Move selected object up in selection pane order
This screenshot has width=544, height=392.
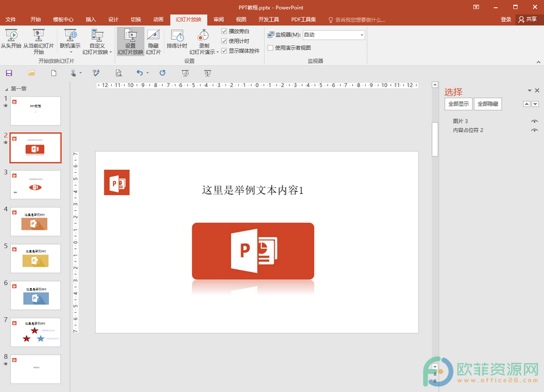click(x=526, y=104)
